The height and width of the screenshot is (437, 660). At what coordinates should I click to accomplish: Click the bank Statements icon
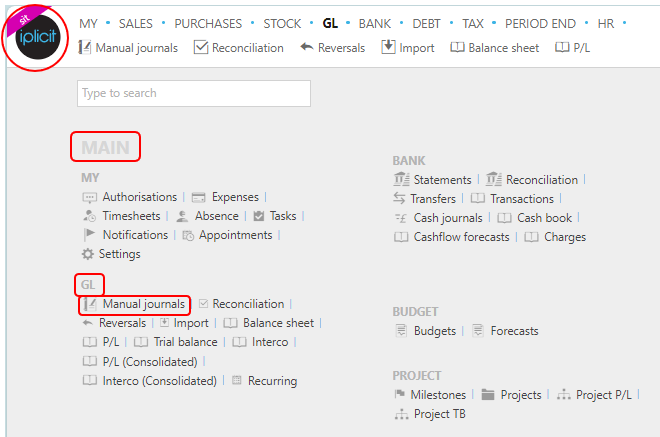tap(401, 179)
